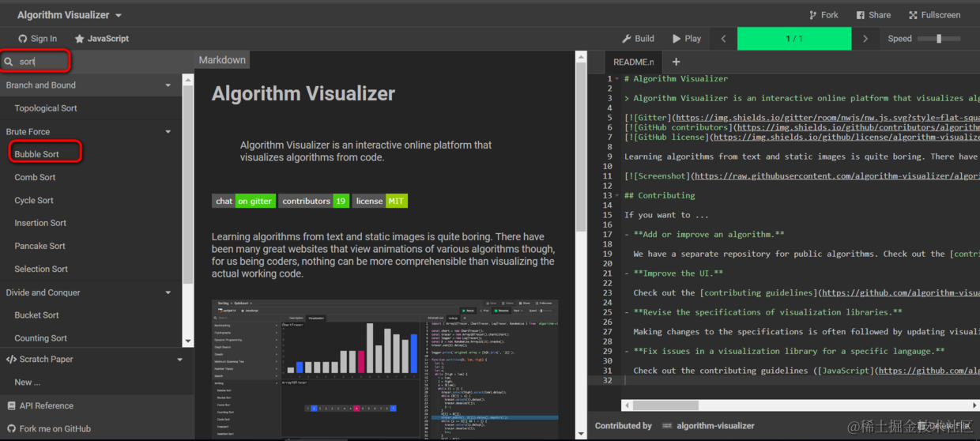Go to the next step arrow

point(865,39)
